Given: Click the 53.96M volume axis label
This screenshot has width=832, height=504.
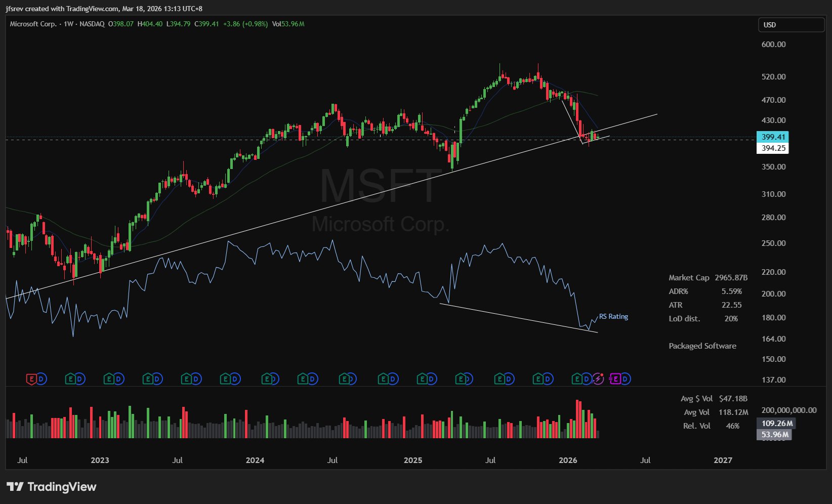Looking at the screenshot, I should pos(775,434).
